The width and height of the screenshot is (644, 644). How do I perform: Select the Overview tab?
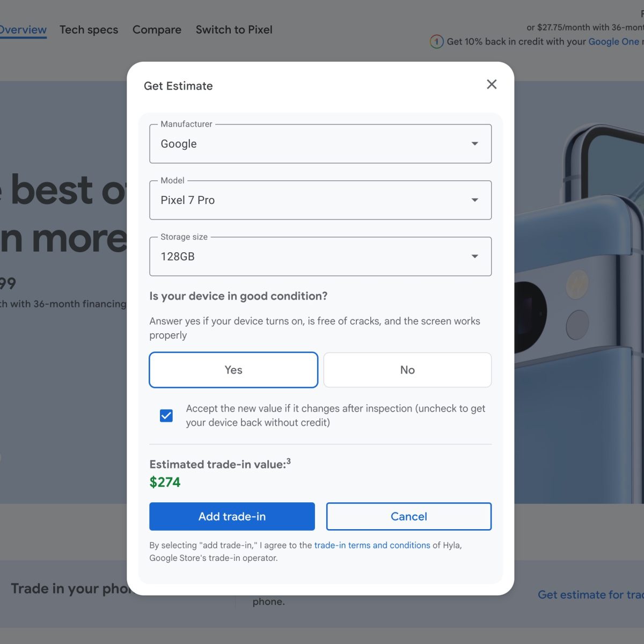pyautogui.click(x=23, y=30)
